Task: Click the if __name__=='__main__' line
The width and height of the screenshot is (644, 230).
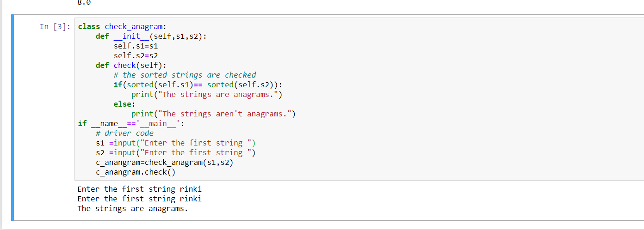Action: (131, 123)
